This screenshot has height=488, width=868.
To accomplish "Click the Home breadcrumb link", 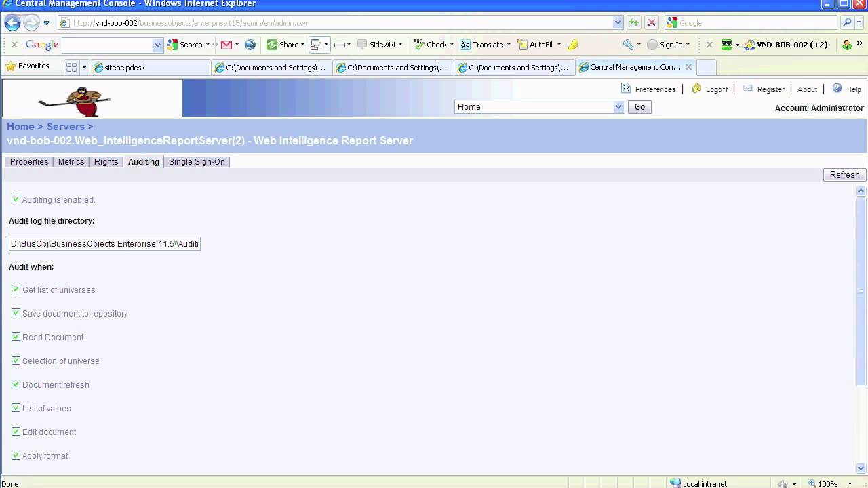I will click(x=20, y=127).
